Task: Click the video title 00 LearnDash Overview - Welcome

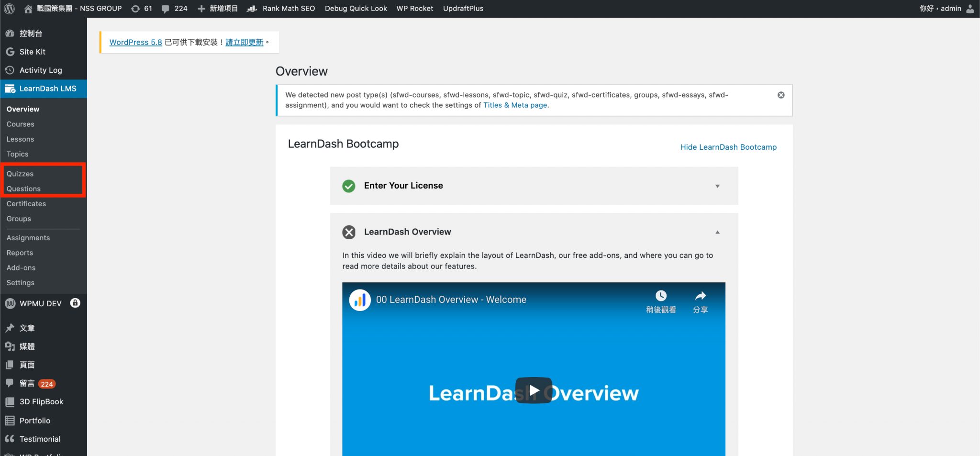Action: point(451,300)
